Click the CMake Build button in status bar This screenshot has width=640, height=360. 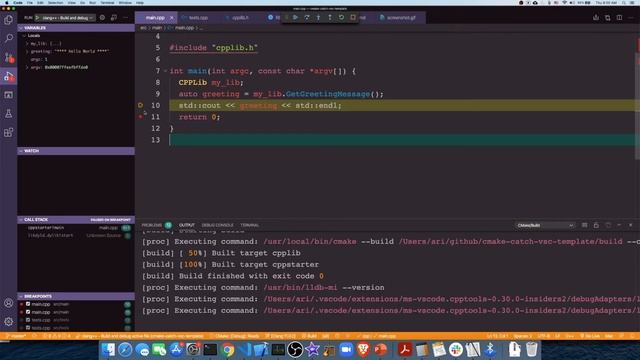click(x=309, y=336)
